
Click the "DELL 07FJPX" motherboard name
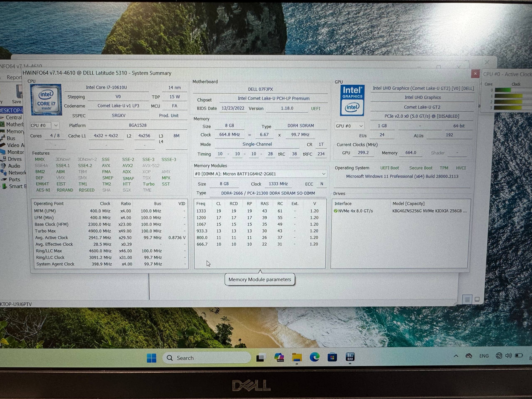260,89
